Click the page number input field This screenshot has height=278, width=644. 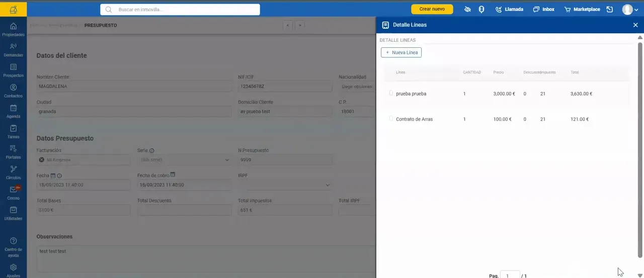(x=510, y=274)
